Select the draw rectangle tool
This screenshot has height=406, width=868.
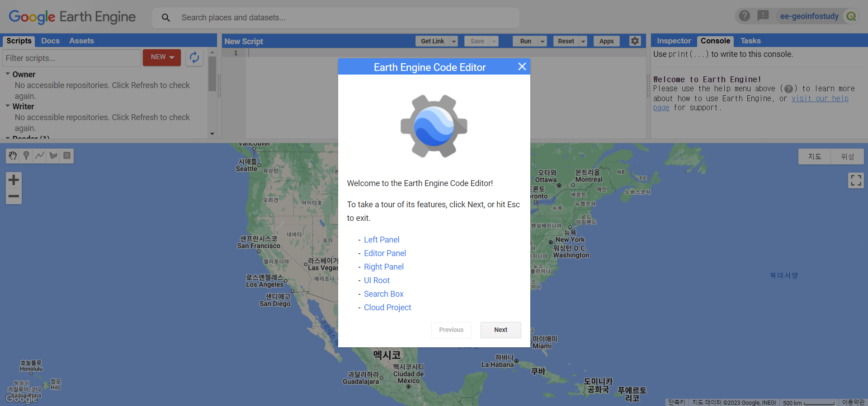coord(67,156)
